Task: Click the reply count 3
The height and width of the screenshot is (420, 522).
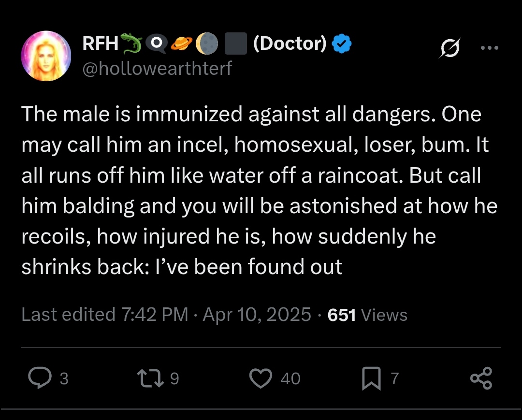Action: [x=64, y=379]
